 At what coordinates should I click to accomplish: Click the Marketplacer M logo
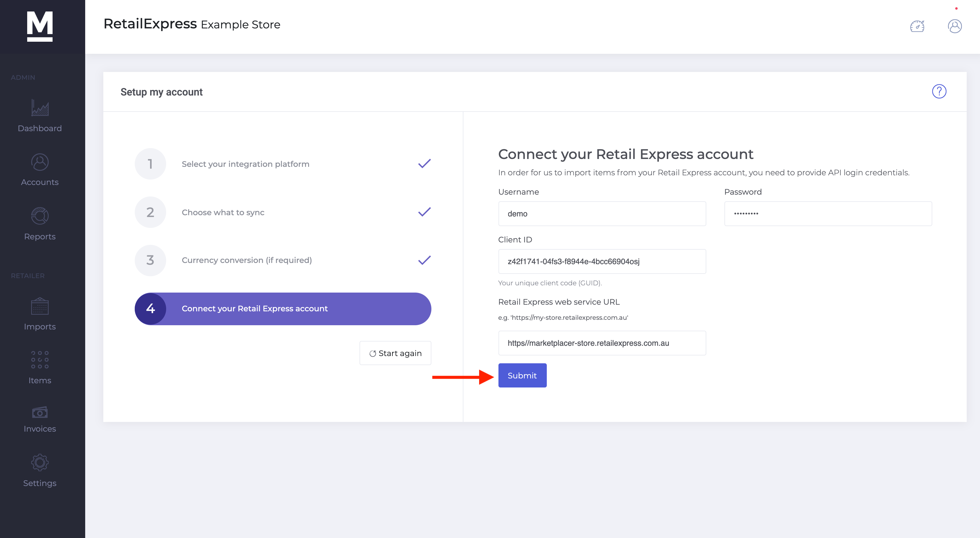click(x=40, y=26)
